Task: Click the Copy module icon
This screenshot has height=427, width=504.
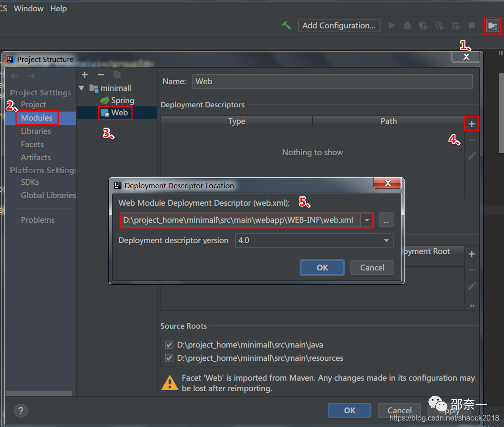Action: tap(117, 75)
